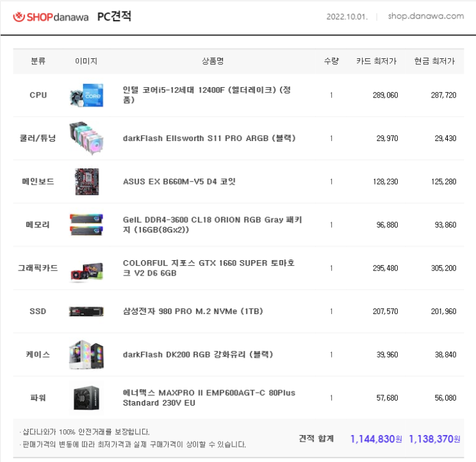Click memory card price 96,880
This screenshot has width=476, height=462.
(387, 225)
